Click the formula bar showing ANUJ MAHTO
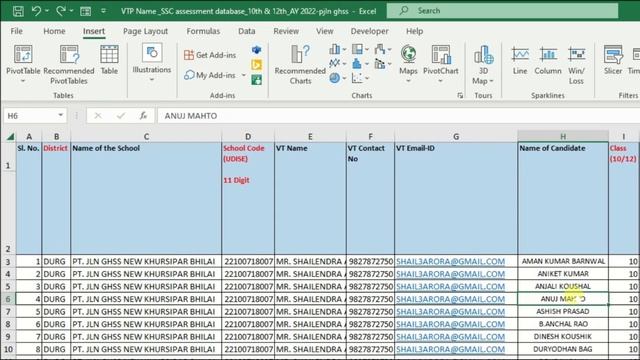 [398, 116]
